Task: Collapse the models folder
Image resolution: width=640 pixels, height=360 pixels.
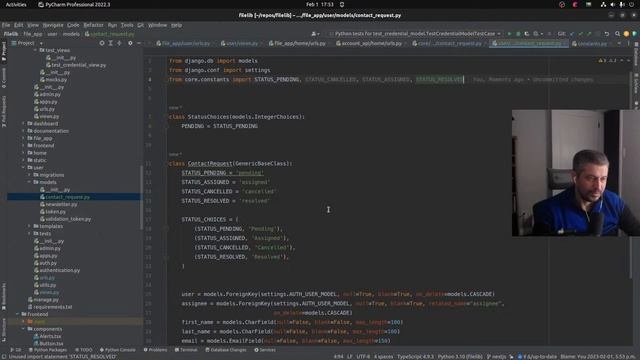Action: pyautogui.click(x=29, y=182)
